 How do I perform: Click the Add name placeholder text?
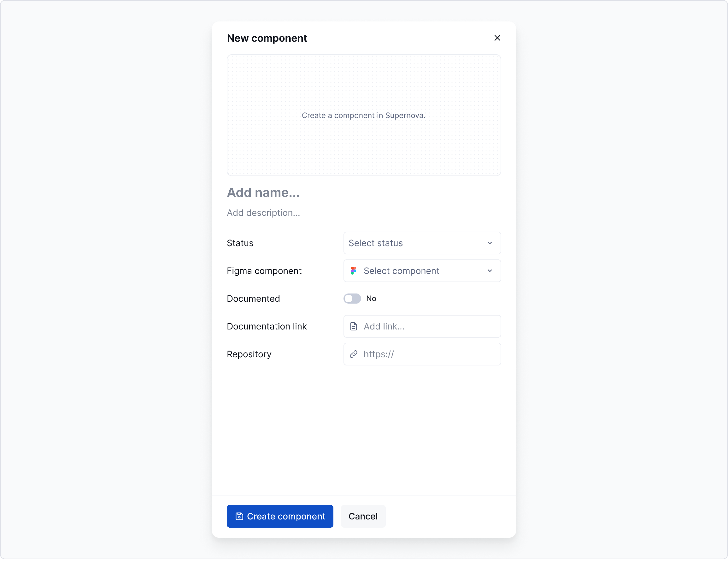(263, 193)
